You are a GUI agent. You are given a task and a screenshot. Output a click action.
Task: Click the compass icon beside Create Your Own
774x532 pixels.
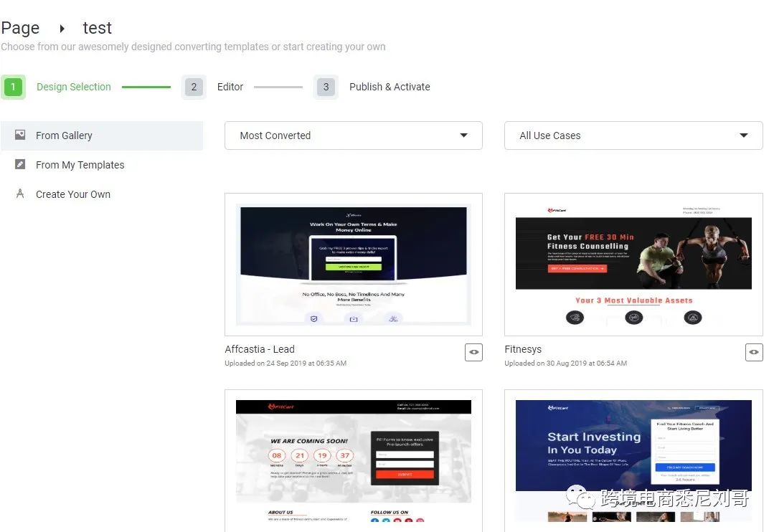20,194
